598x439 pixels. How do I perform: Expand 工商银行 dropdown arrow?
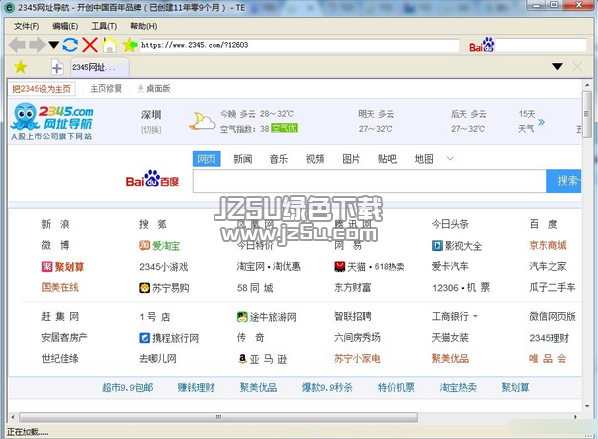pyautogui.click(x=475, y=316)
